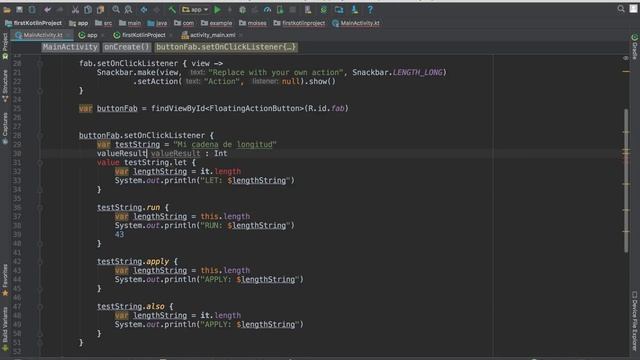Click the Copy toolbar icon

(x=88, y=9)
